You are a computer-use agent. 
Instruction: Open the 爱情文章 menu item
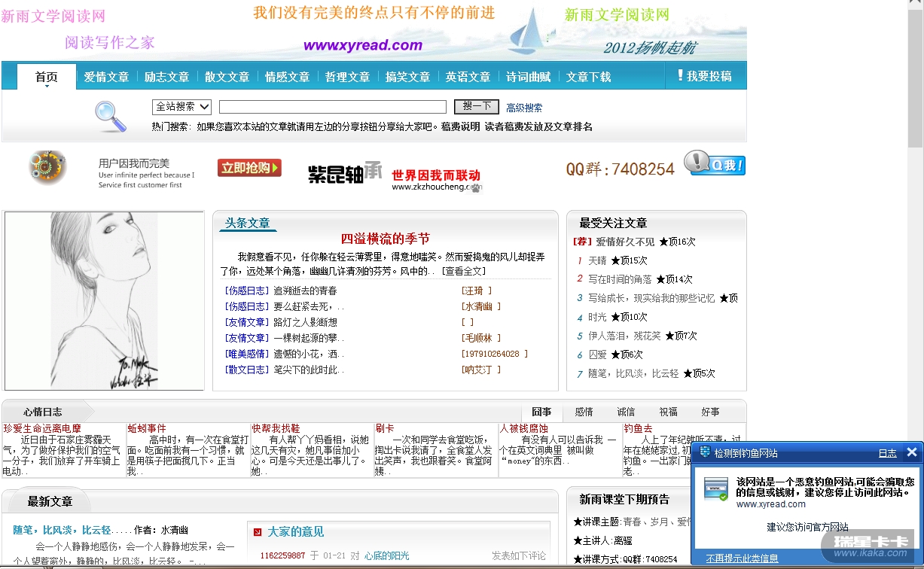pyautogui.click(x=106, y=77)
